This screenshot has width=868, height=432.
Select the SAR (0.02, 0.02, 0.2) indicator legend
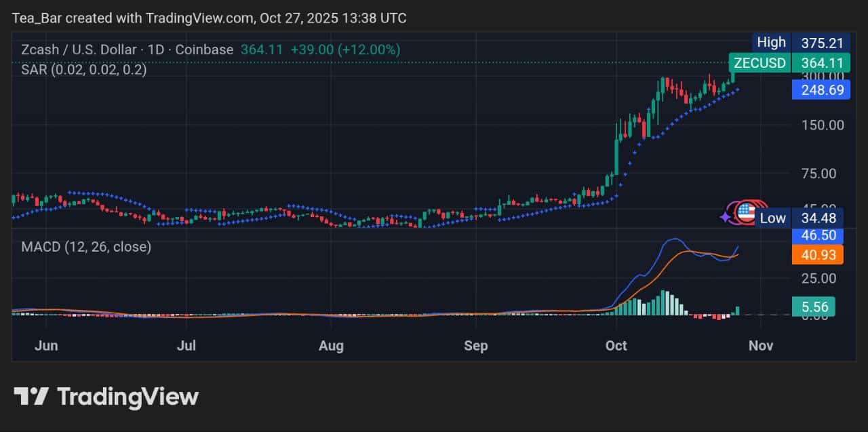[83, 69]
